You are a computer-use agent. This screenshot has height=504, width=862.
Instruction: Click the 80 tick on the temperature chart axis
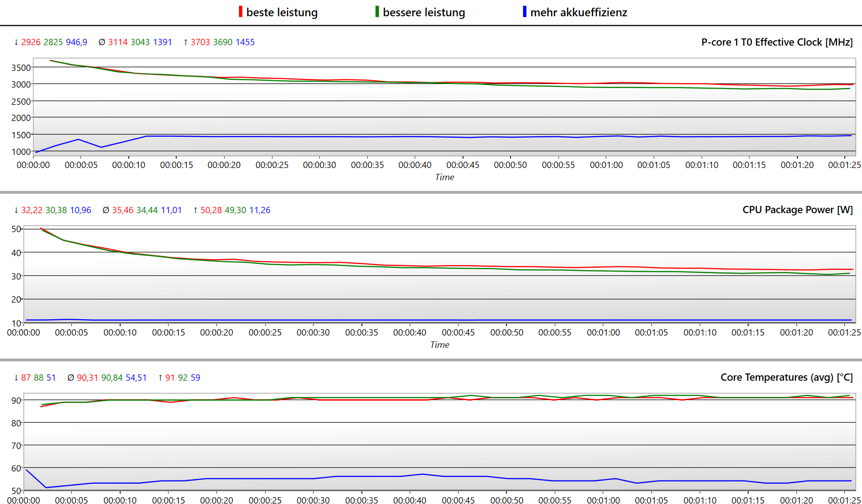click(x=16, y=423)
